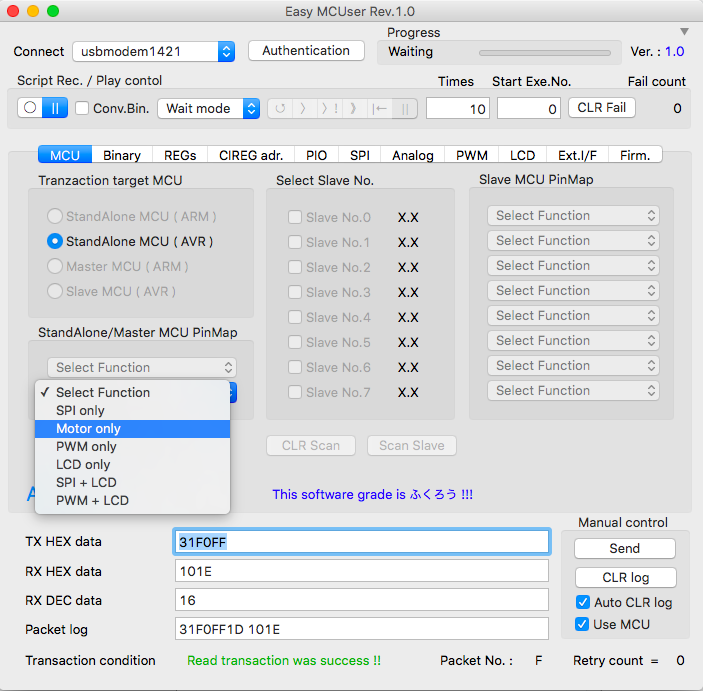Click the play-with-exclamation icon
Image resolution: width=703 pixels, height=691 pixels.
(x=330, y=109)
